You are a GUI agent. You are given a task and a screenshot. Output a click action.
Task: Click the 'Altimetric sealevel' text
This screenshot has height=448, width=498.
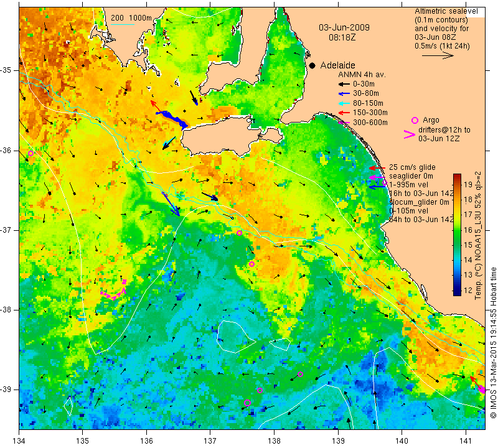click(446, 11)
